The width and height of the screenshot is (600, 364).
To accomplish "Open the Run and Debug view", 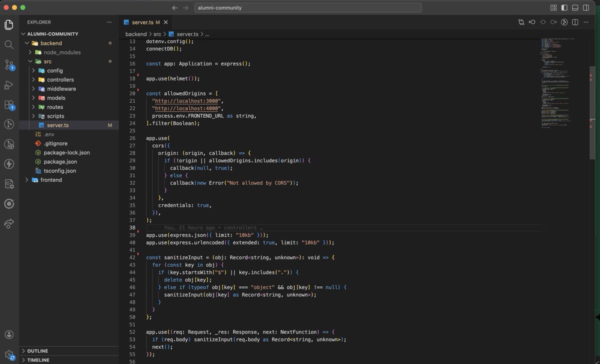I will click(x=9, y=85).
